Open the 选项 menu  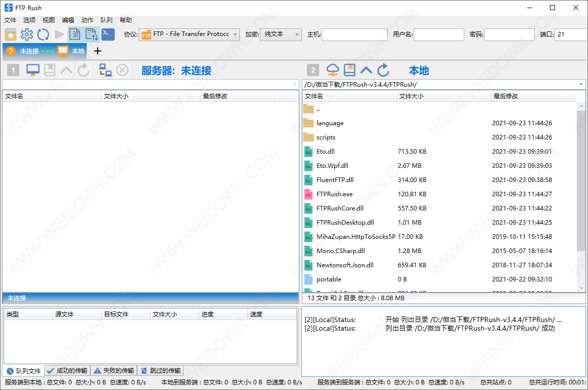pyautogui.click(x=29, y=20)
